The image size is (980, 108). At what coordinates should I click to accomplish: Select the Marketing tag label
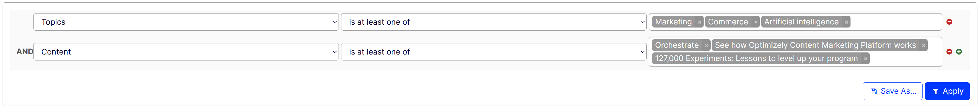[x=673, y=22]
